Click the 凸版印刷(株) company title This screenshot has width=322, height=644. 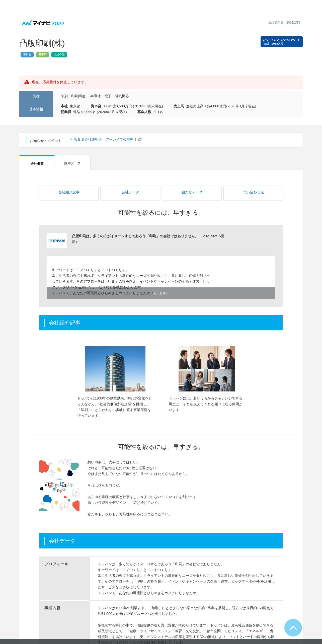pyautogui.click(x=42, y=43)
